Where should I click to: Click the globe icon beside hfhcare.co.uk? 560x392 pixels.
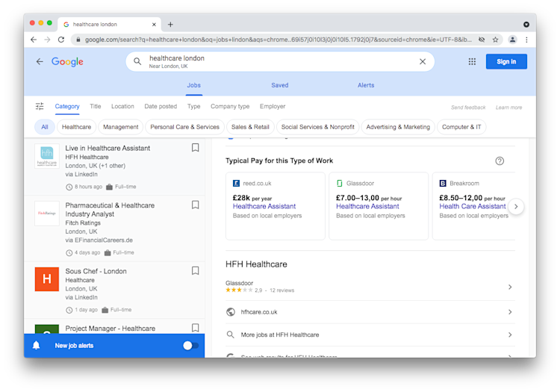231,312
